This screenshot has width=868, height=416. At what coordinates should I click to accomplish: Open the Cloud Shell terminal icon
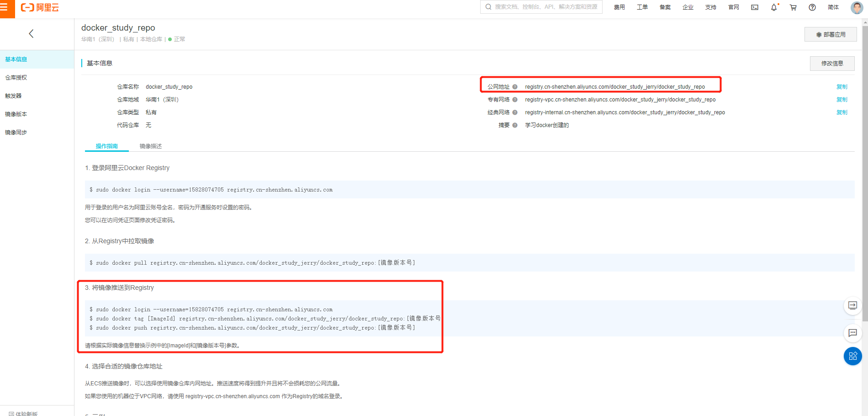click(755, 7)
